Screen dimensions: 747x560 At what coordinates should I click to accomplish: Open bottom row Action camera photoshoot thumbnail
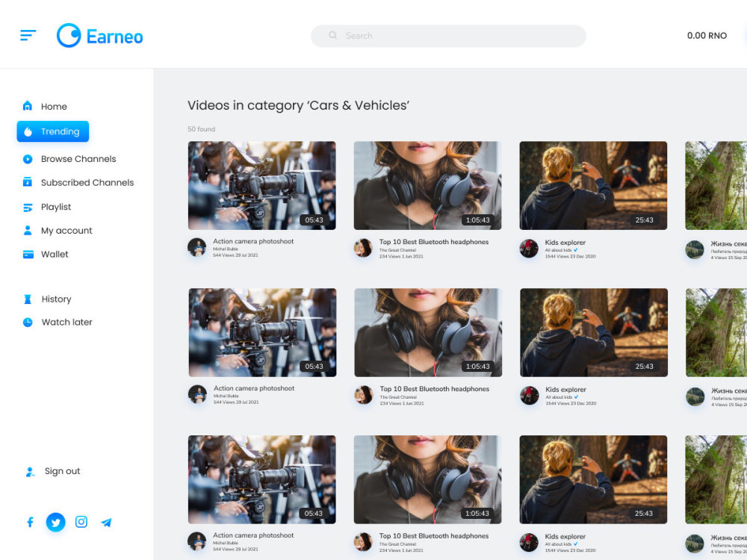[261, 479]
